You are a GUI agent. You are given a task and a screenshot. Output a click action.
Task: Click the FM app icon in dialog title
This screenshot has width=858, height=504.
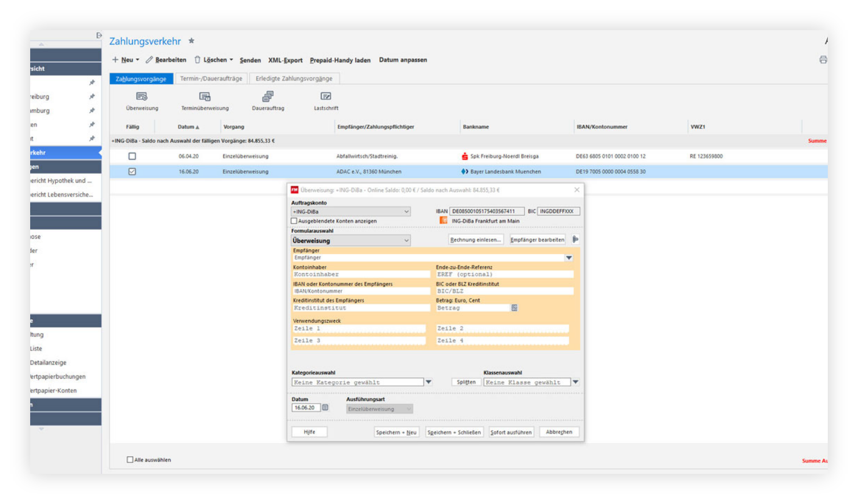(295, 190)
